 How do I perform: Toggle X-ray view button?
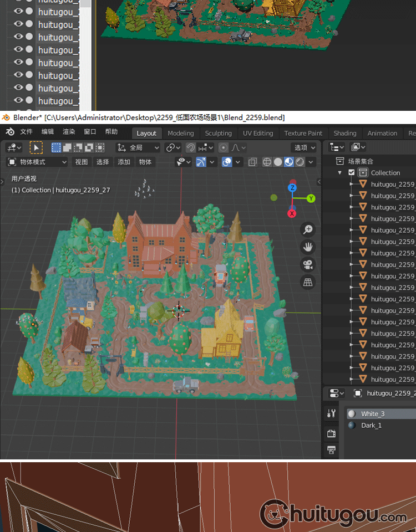(252, 162)
